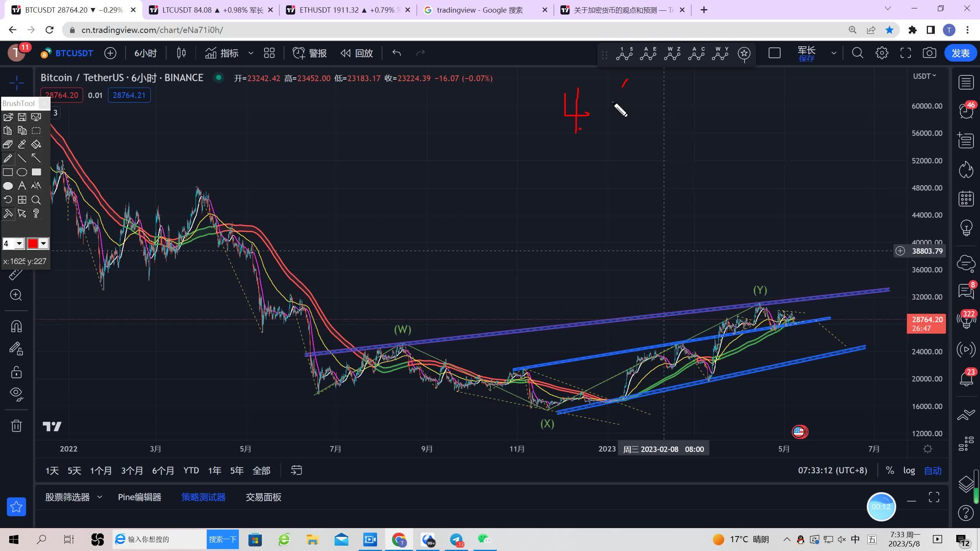Open the notifications bell panel

(x=966, y=378)
